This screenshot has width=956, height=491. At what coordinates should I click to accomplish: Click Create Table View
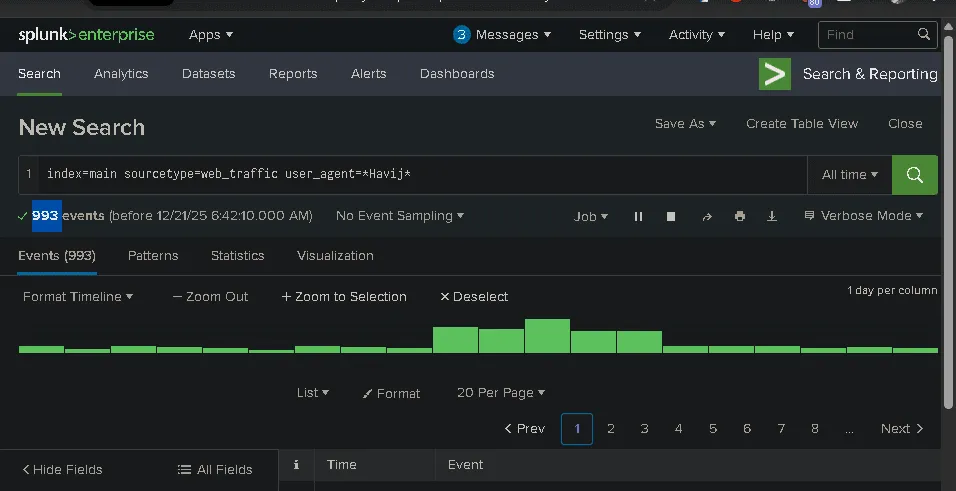(802, 124)
